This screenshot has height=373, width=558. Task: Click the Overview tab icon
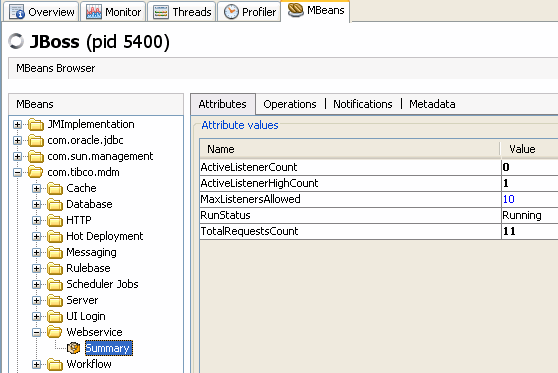(17, 12)
